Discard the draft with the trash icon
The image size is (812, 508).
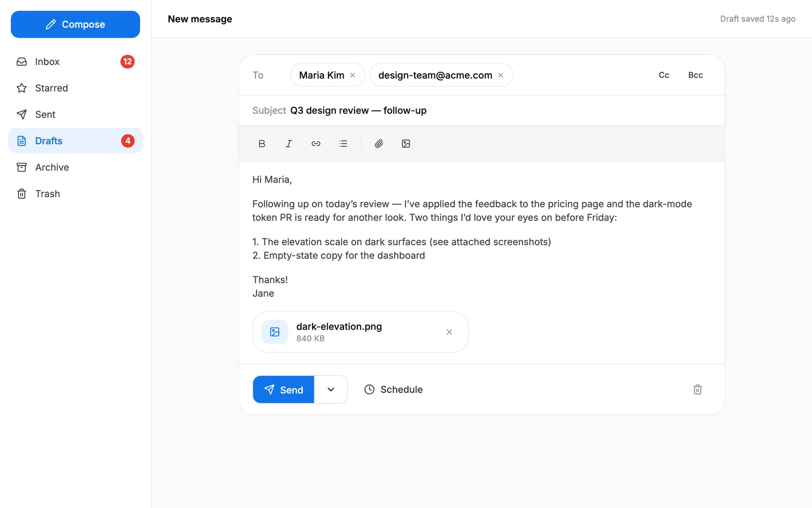point(698,390)
